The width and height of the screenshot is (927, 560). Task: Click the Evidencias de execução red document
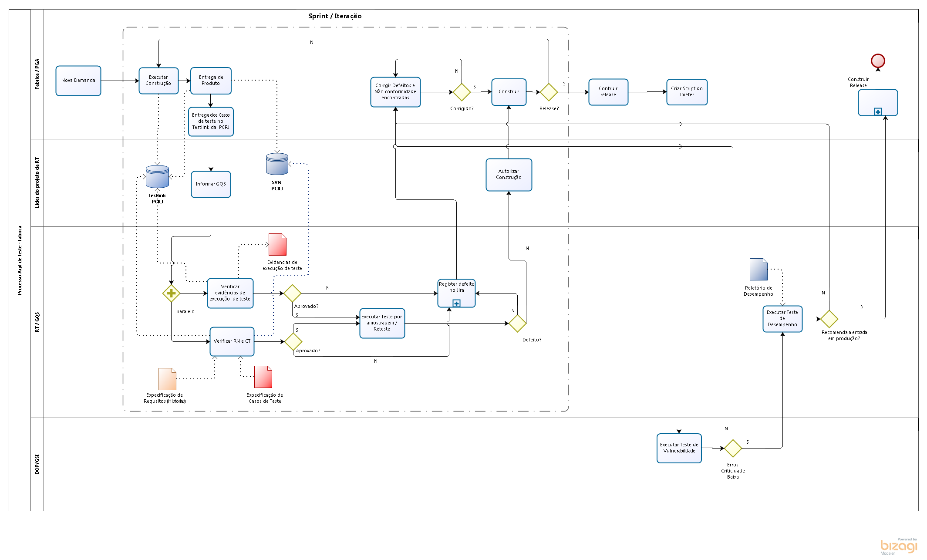277,245
